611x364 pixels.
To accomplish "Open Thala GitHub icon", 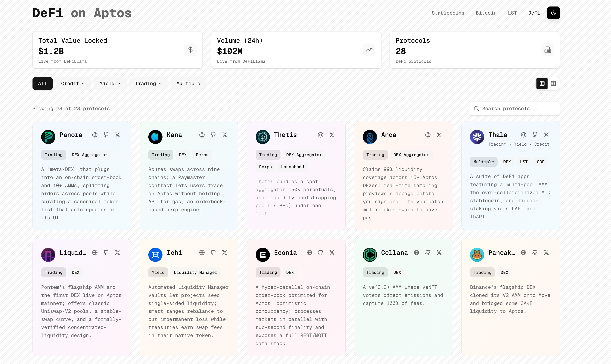I will pos(535,135).
